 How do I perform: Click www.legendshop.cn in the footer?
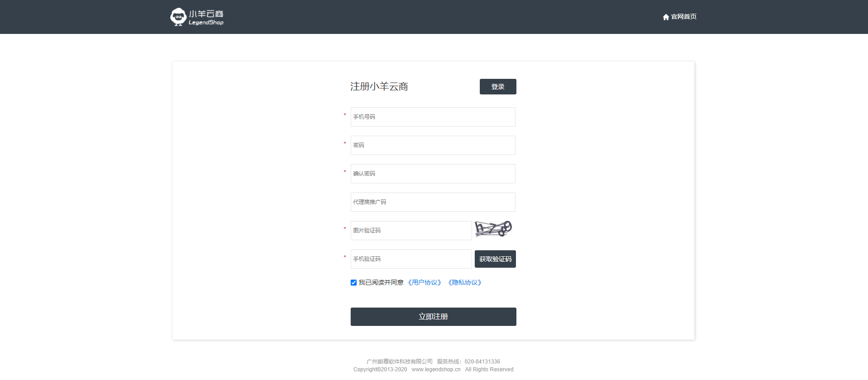436,369
